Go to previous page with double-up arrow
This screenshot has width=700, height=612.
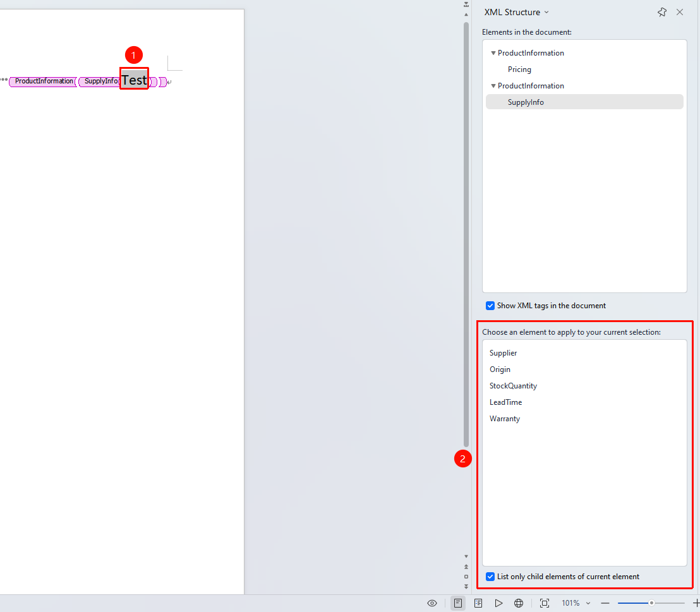[466, 567]
